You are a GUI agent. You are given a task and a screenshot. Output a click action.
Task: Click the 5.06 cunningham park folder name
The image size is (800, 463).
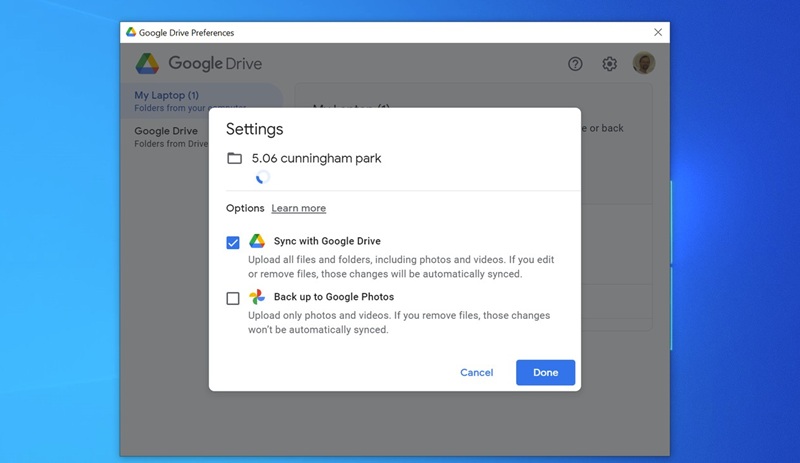(316, 158)
